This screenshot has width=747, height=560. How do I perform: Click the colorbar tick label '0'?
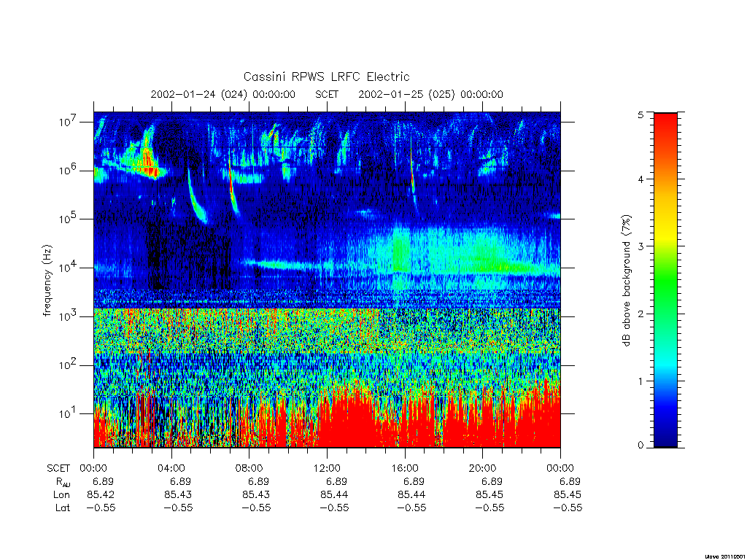(x=640, y=446)
